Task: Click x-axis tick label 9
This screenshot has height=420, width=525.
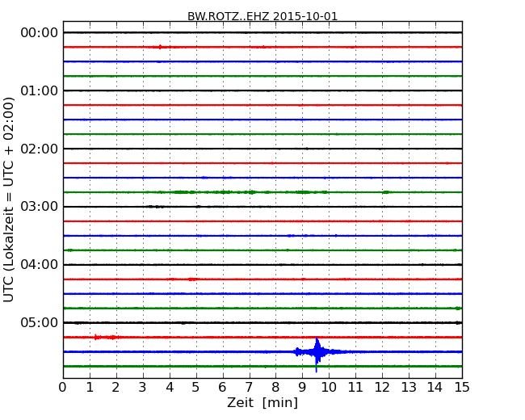Action: pos(302,388)
